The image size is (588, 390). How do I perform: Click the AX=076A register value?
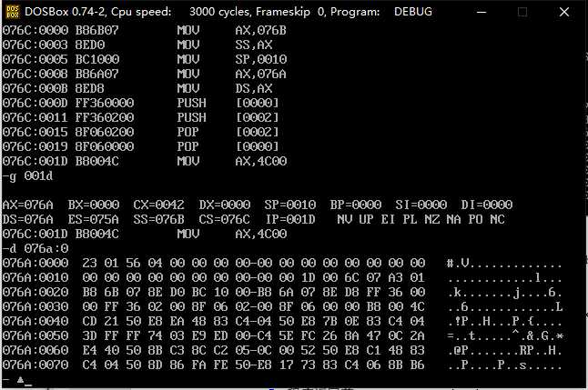pos(27,205)
